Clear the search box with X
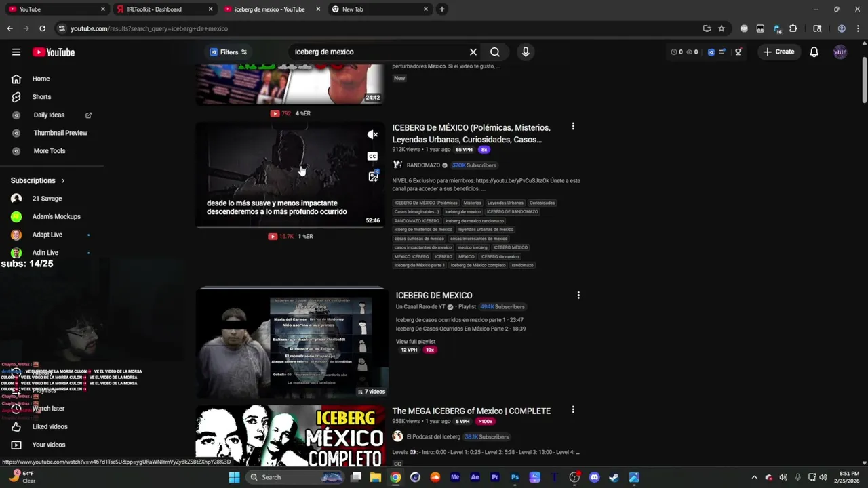The image size is (868, 488). point(473,52)
